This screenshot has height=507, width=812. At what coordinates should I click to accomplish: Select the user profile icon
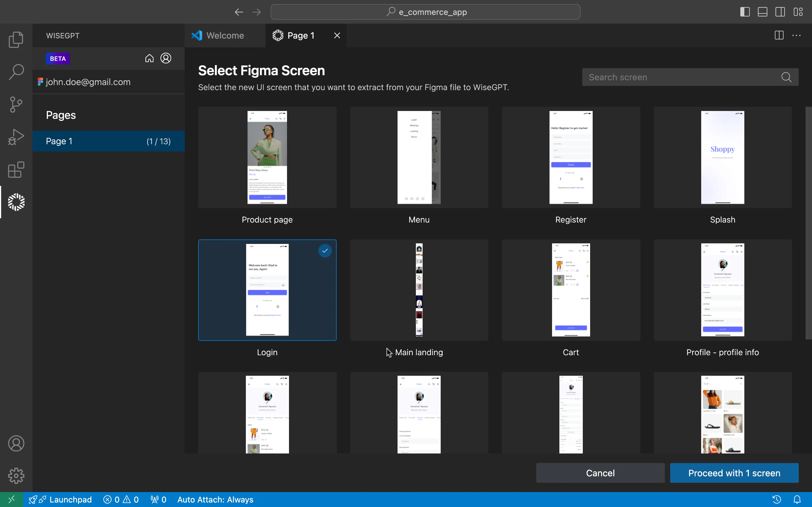tap(166, 58)
